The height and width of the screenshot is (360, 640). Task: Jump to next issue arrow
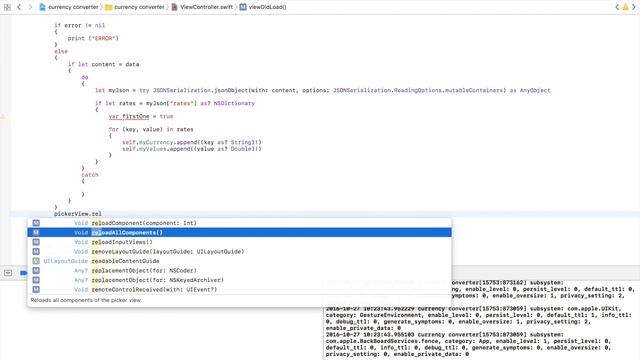pos(634,7)
